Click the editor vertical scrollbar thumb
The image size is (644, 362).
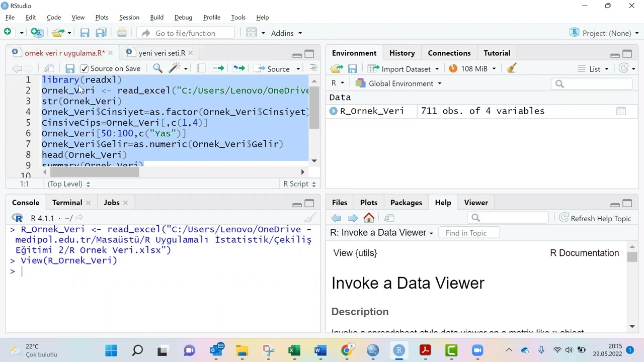pyautogui.click(x=314, y=108)
